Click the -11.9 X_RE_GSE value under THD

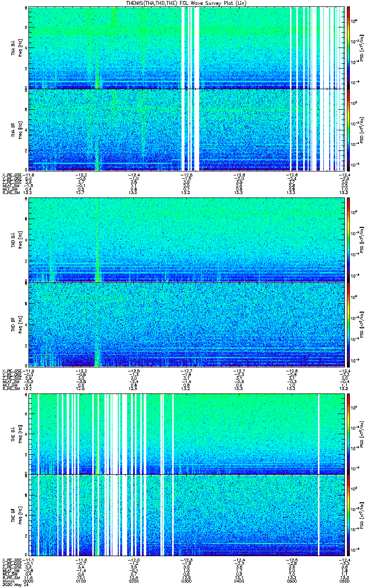click(28, 370)
